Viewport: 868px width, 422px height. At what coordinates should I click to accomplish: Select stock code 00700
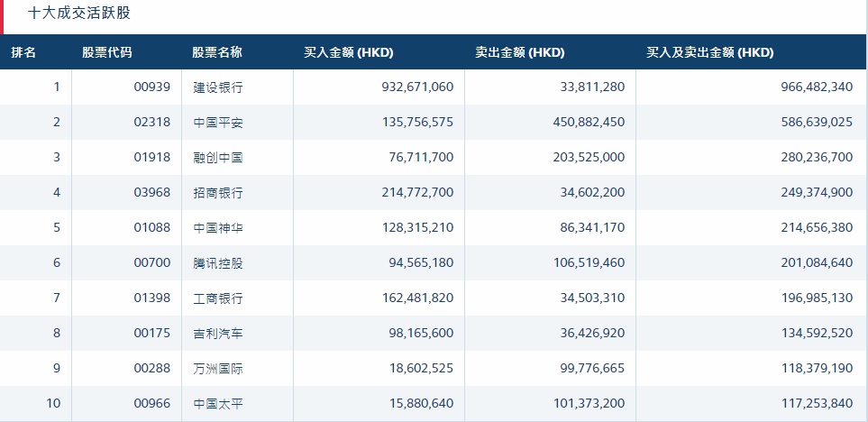click(152, 262)
